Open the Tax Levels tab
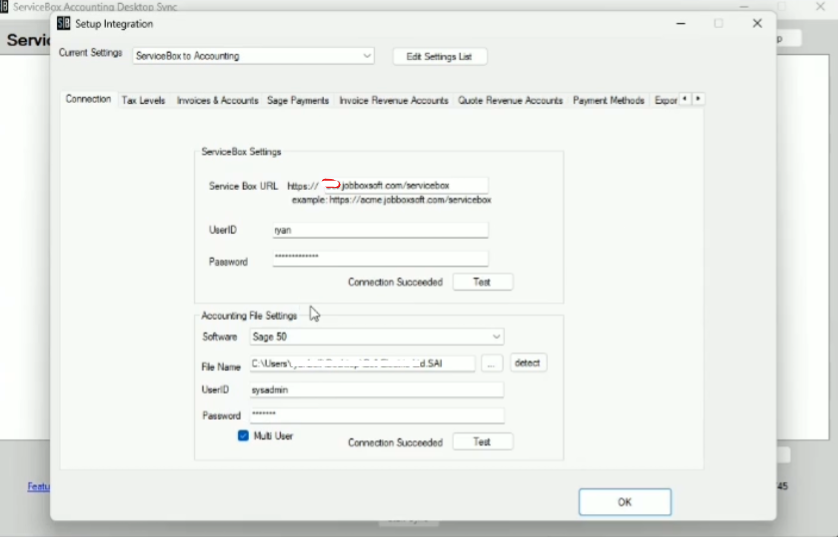The width and height of the screenshot is (838, 537). (x=143, y=100)
